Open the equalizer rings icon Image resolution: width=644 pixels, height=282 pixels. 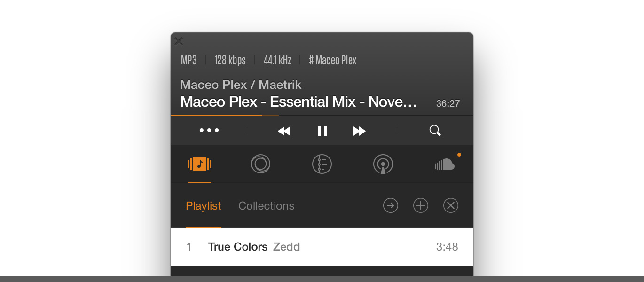coord(261,164)
